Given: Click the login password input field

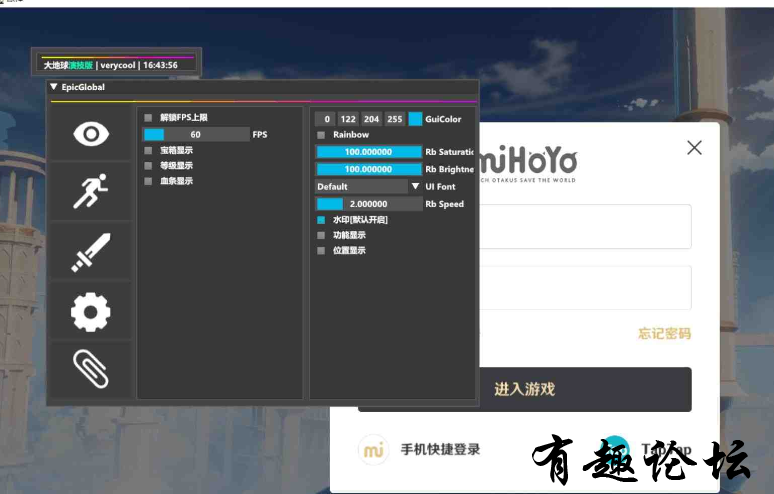Looking at the screenshot, I should (x=585, y=288).
